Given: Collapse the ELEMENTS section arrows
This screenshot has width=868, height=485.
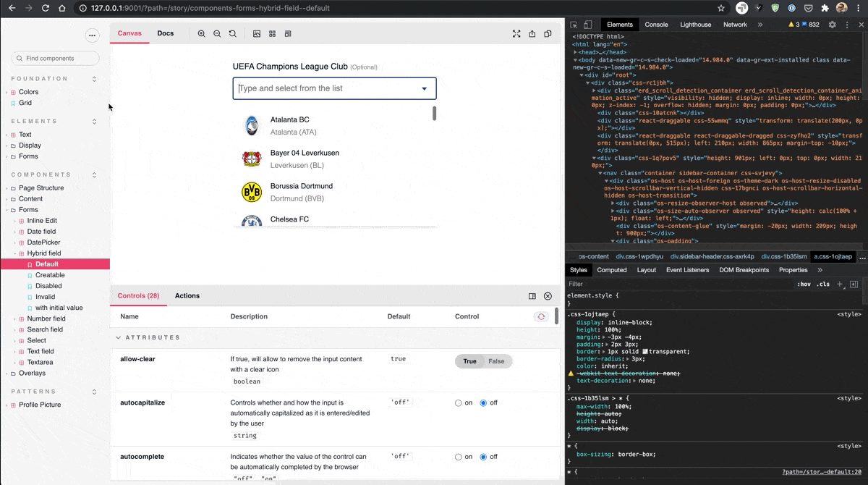Looking at the screenshot, I should [x=94, y=122].
